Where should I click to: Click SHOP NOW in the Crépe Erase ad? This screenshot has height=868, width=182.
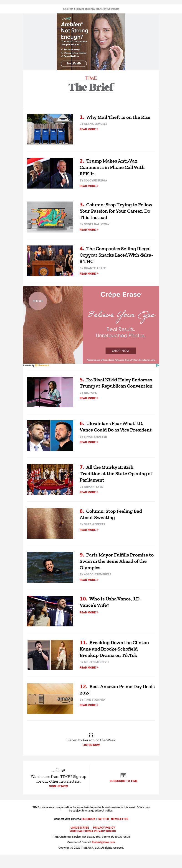121,351
